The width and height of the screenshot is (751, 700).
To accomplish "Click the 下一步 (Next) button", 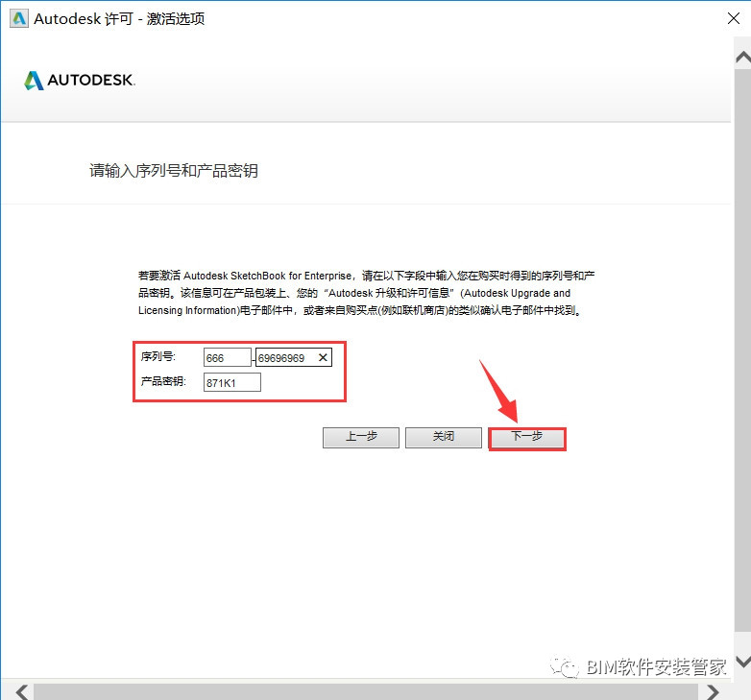I will 527,438.
